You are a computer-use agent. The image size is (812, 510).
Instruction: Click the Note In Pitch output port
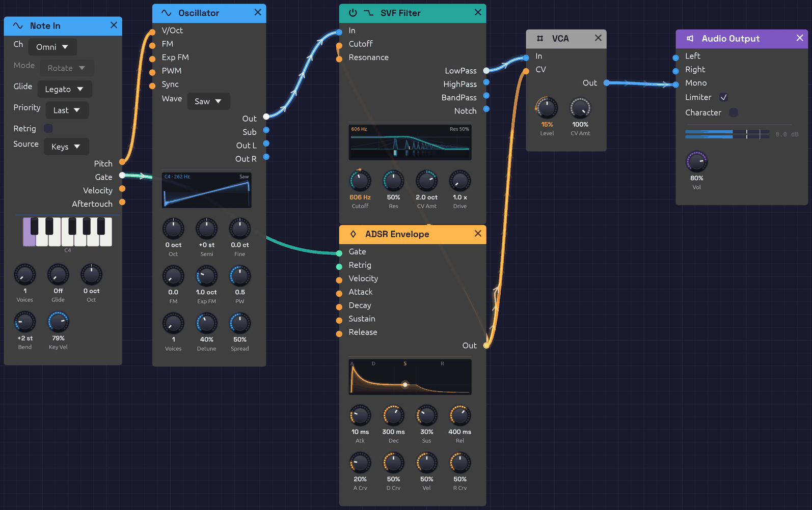click(x=122, y=162)
